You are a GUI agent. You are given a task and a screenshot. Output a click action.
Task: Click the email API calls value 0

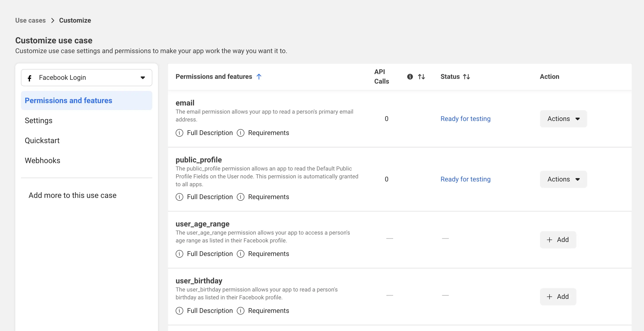(x=386, y=119)
